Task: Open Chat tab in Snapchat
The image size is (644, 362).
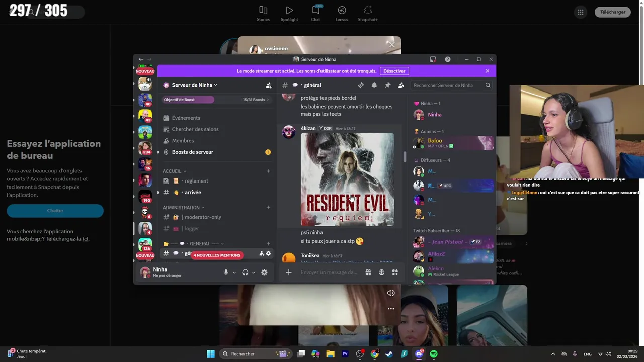Action: pos(315,13)
